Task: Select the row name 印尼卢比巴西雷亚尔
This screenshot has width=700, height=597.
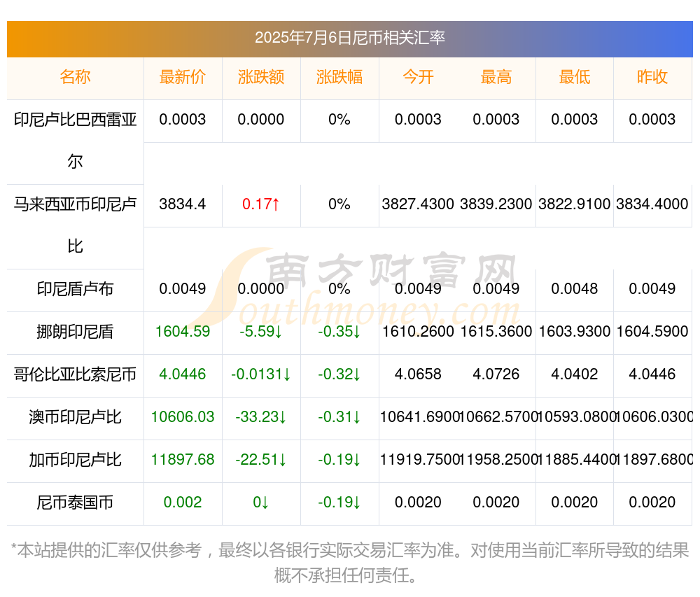Action: 75,141
